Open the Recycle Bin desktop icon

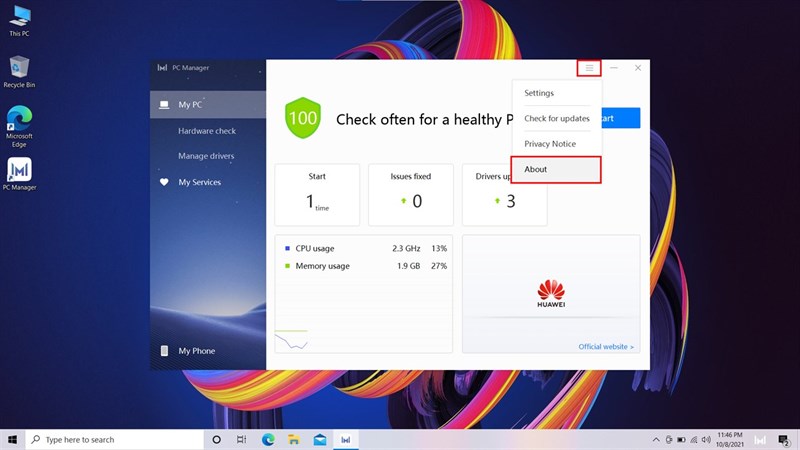(x=19, y=71)
